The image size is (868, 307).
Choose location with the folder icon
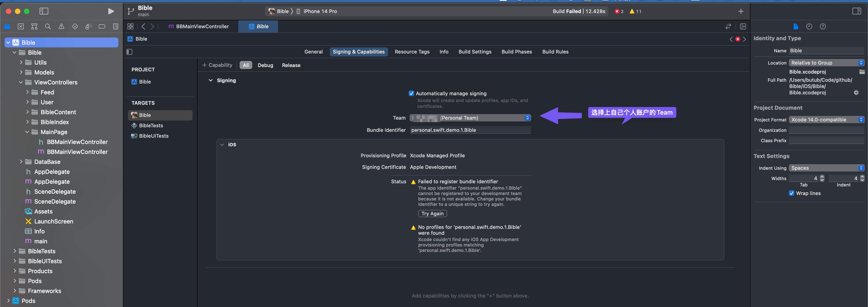pyautogui.click(x=862, y=72)
